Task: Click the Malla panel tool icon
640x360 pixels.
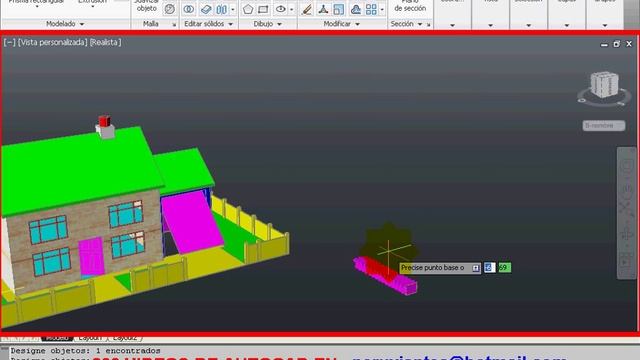Action: click(x=169, y=9)
